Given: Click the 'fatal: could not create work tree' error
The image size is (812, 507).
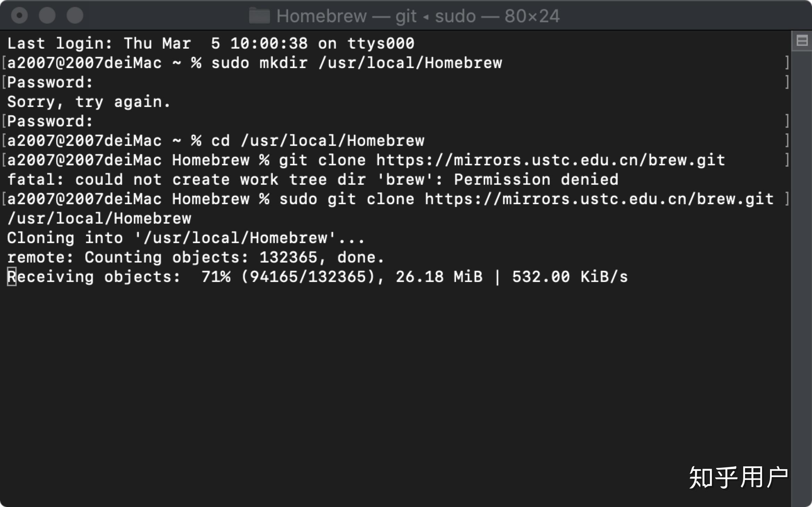Looking at the screenshot, I should (x=312, y=180).
